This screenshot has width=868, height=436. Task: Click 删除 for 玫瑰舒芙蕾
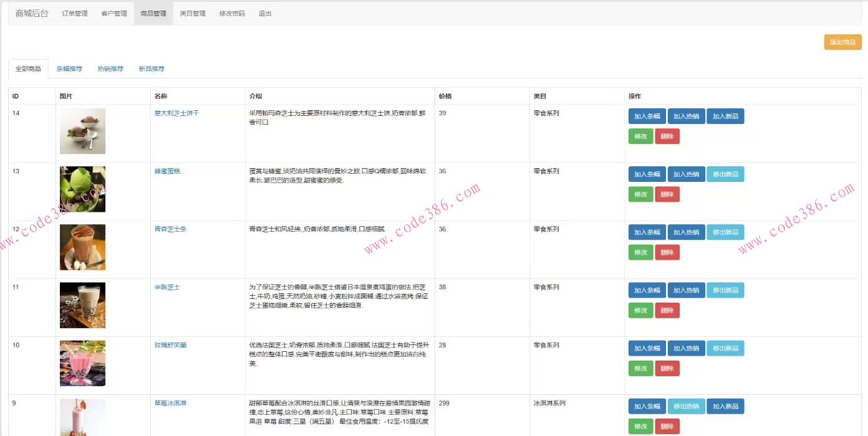(x=667, y=367)
